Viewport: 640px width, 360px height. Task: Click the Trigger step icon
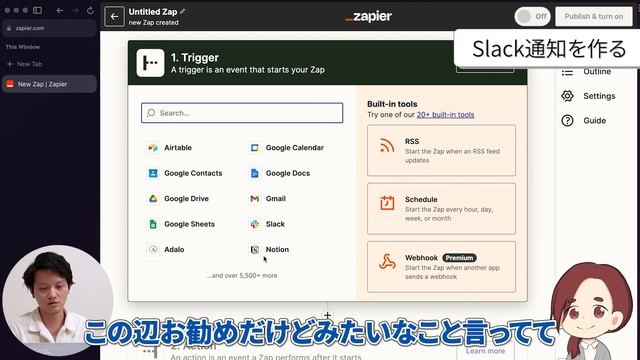tap(150, 63)
